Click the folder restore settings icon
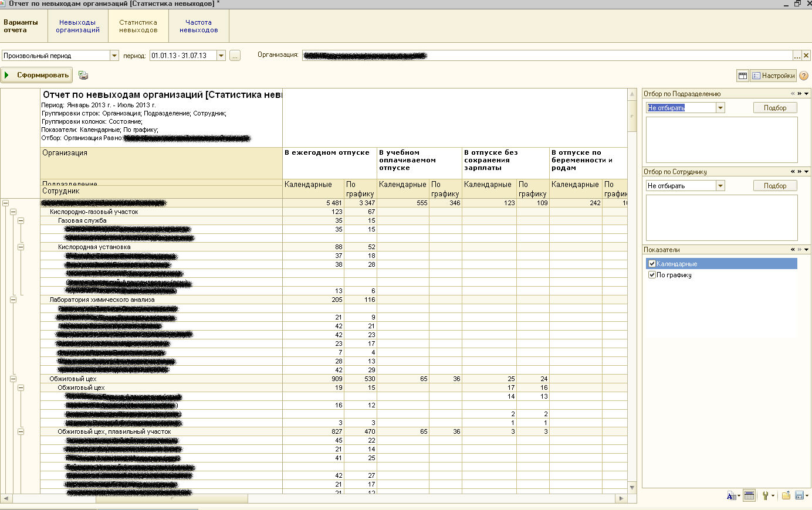 click(x=786, y=496)
